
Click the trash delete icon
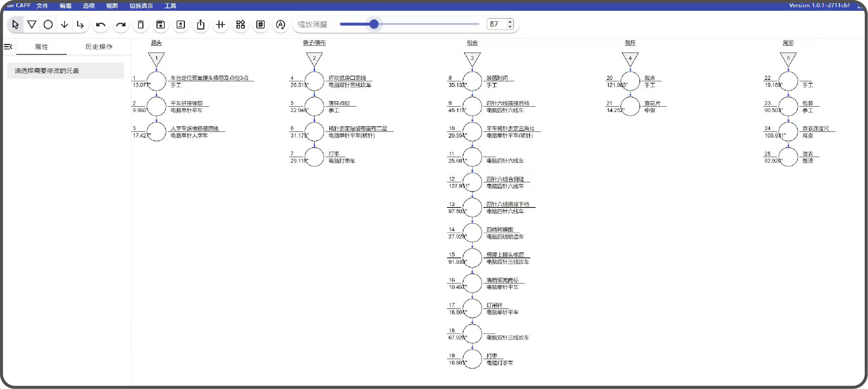pos(141,24)
